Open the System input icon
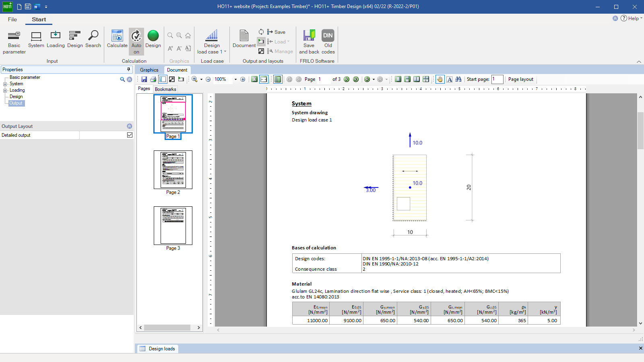 36,39
